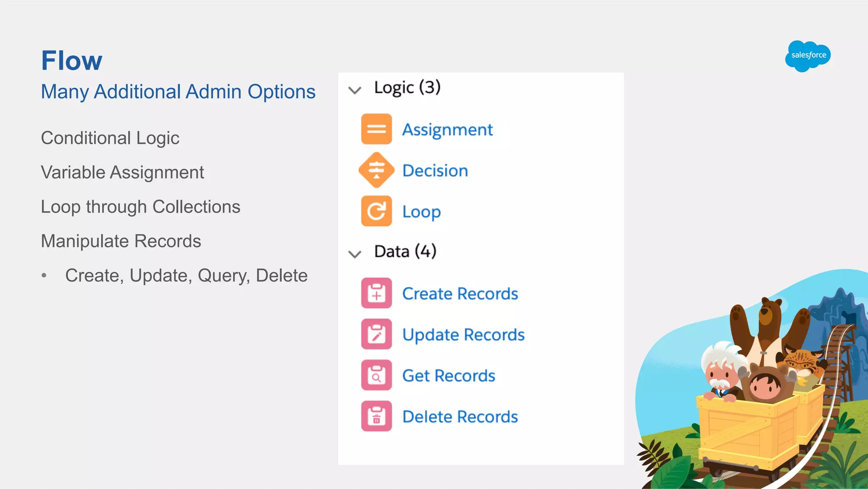Click the orange Assignment element icon

(x=376, y=129)
